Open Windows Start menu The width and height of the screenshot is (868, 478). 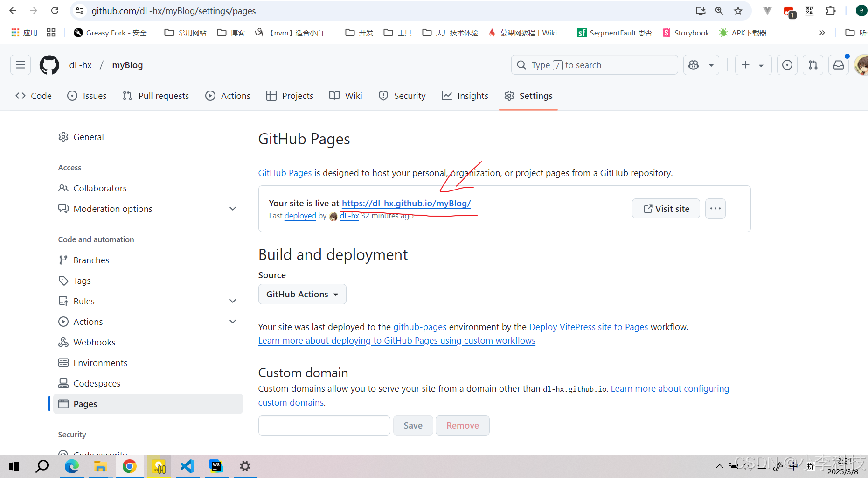click(14, 466)
